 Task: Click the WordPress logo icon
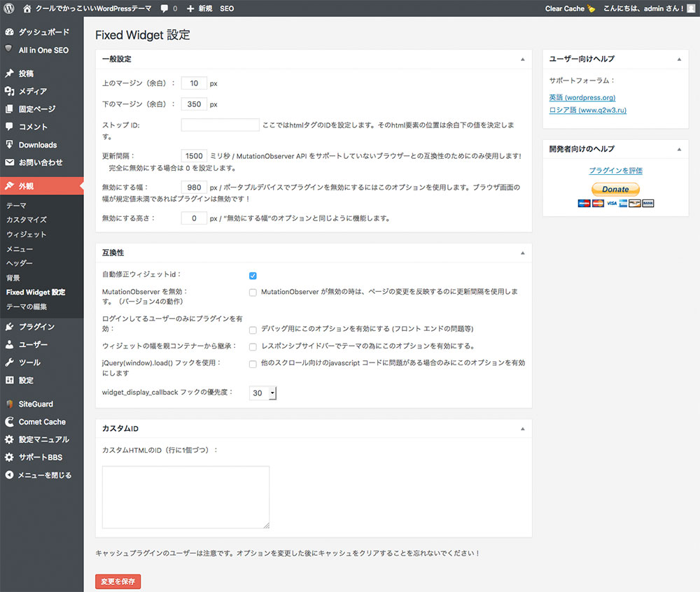(9, 8)
